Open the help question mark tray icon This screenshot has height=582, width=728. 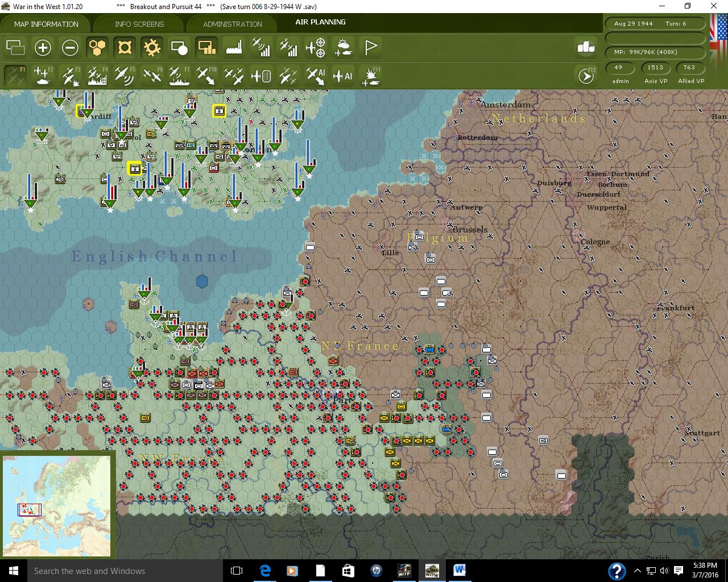pyautogui.click(x=617, y=571)
